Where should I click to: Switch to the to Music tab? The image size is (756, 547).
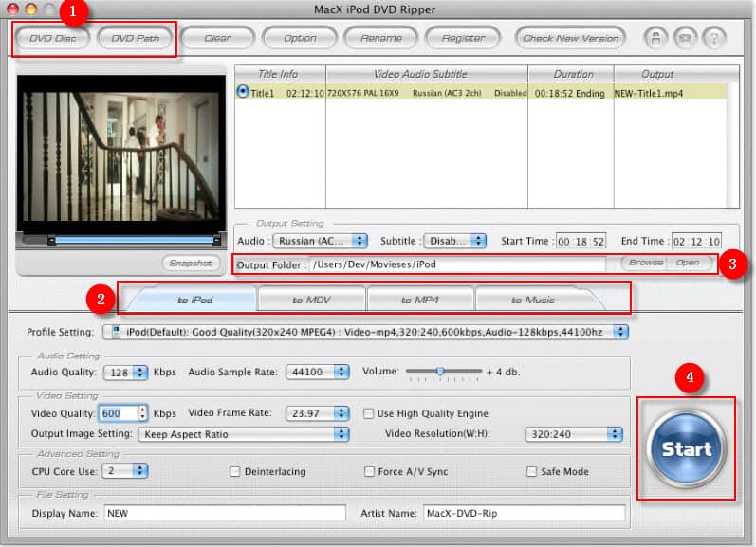tap(533, 300)
